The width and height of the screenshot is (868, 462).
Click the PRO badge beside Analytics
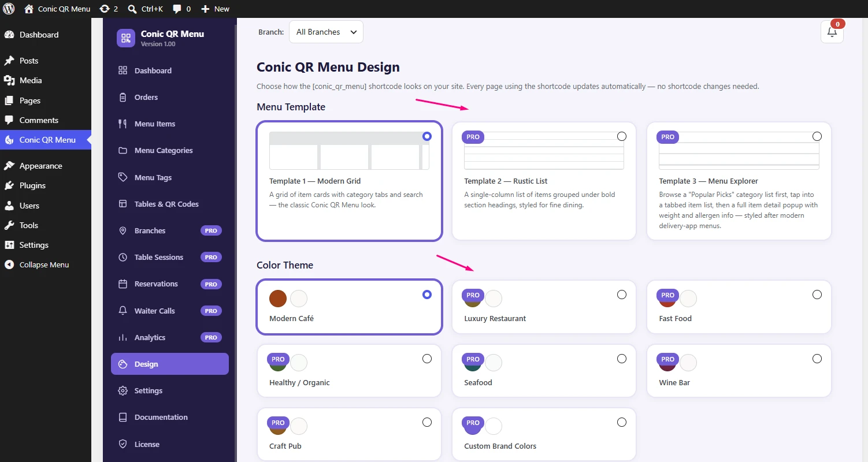point(211,337)
